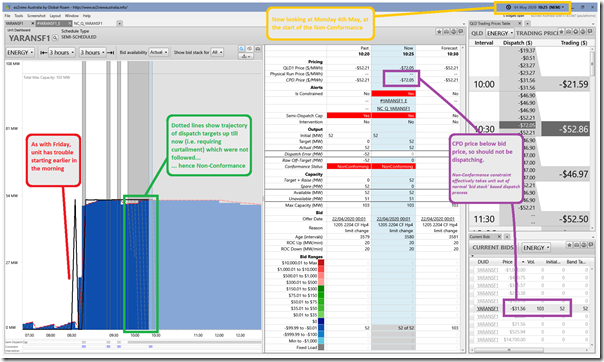Expand the Show bid stack for All dropdown
The height and width of the screenshot is (362, 604).
[217, 52]
